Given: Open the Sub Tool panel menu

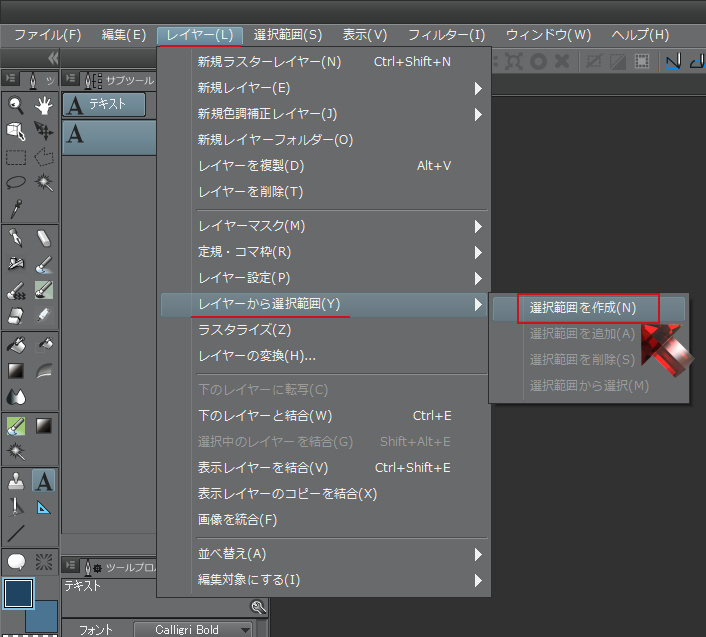Looking at the screenshot, I should pos(71,79).
